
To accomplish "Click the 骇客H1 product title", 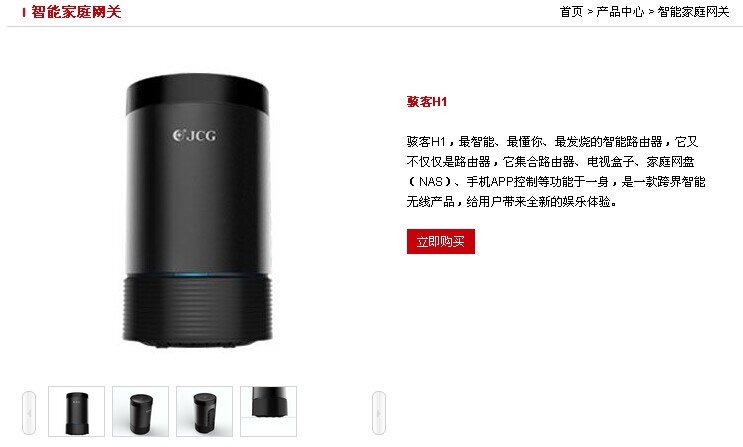I will tap(427, 102).
